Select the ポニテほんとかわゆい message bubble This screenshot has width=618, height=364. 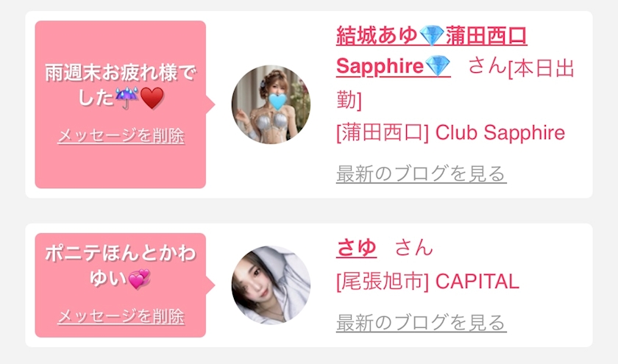[x=121, y=285]
